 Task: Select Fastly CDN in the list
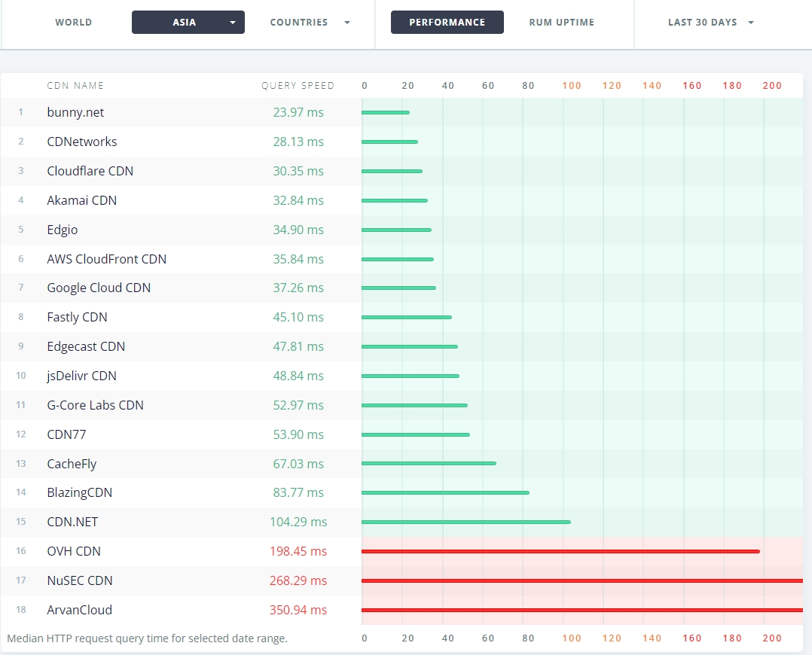pos(77,317)
